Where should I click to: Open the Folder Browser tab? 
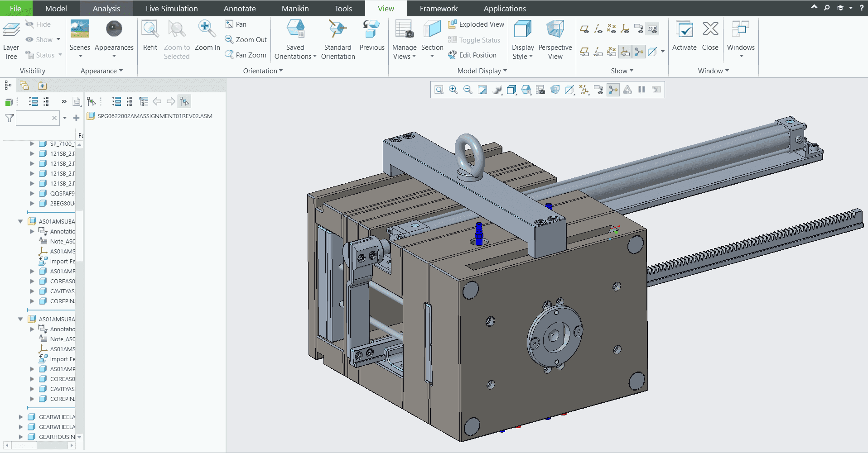click(24, 85)
